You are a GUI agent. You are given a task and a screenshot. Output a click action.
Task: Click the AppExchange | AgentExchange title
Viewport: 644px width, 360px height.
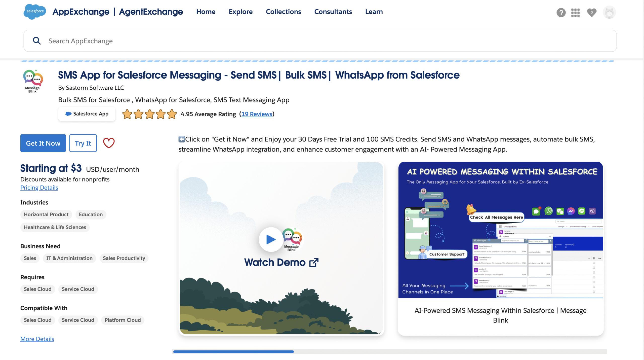pos(117,12)
